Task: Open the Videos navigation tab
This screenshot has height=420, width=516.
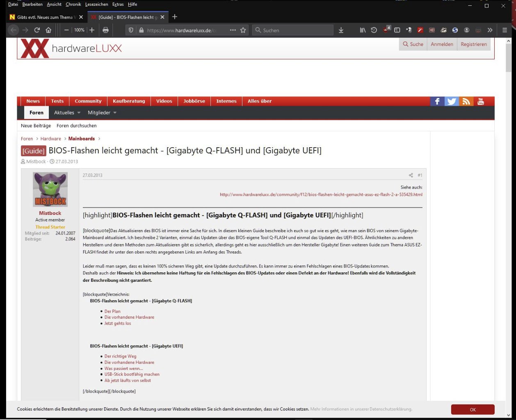Action: [164, 101]
